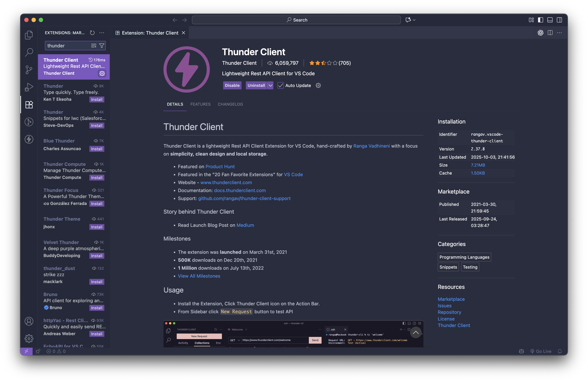Open the Accounts icon in activity bar
This screenshot has width=588, height=382.
[x=29, y=321]
